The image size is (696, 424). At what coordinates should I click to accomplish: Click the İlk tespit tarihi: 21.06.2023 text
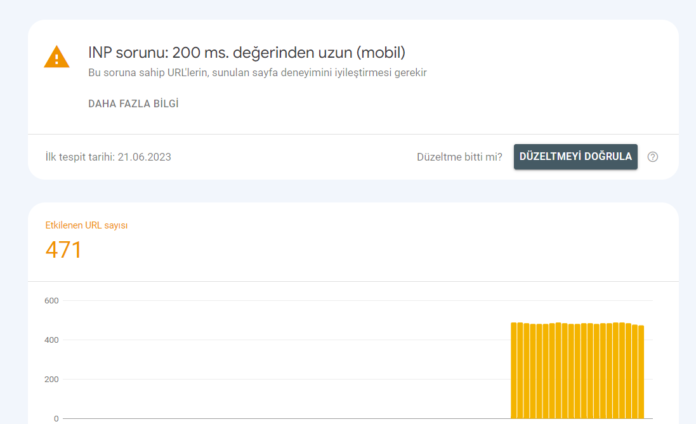click(108, 157)
